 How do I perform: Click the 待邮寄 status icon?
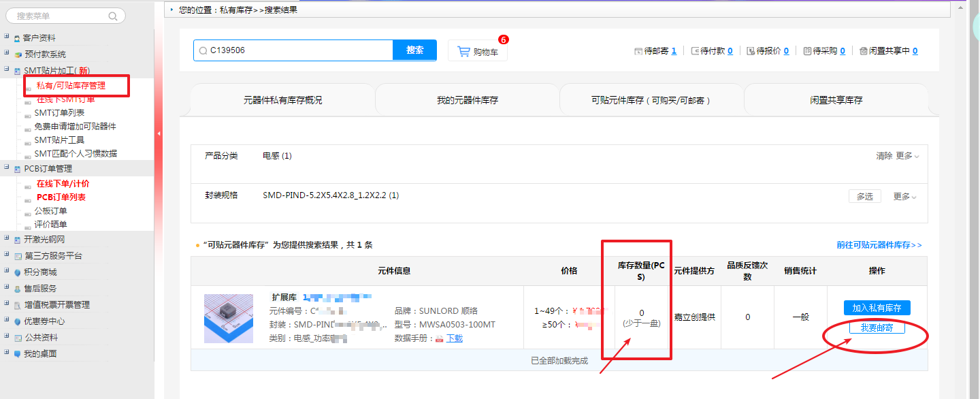click(638, 51)
